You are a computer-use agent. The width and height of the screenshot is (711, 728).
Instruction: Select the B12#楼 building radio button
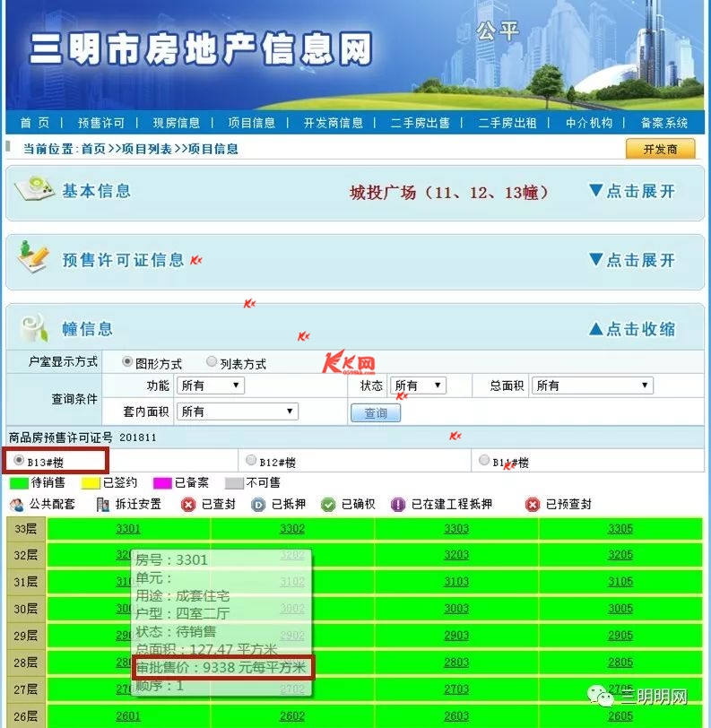[x=251, y=461]
